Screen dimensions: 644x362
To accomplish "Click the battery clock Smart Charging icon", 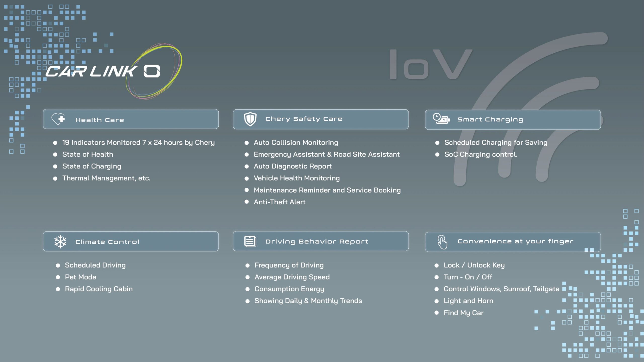I will click(441, 119).
